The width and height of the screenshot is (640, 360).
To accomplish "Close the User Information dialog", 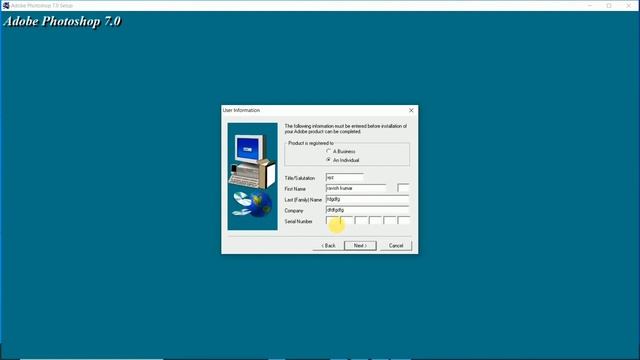I will tap(411, 110).
